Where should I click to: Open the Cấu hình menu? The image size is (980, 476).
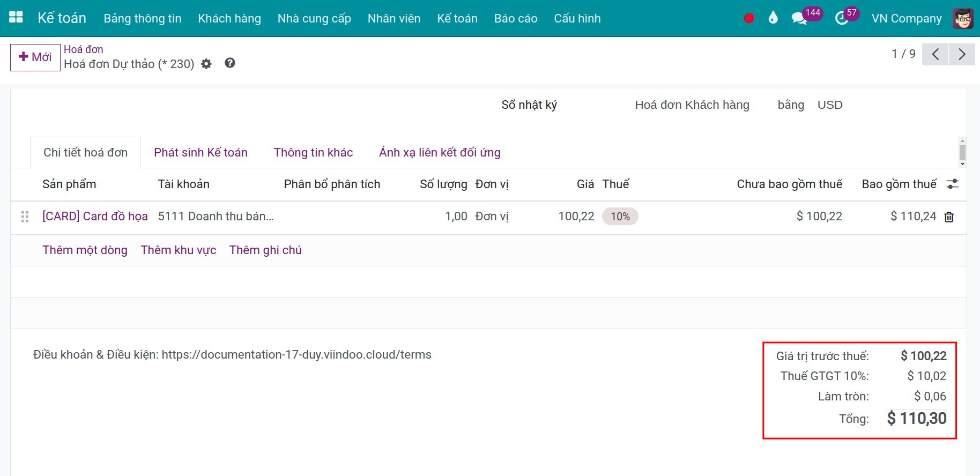coord(577,18)
